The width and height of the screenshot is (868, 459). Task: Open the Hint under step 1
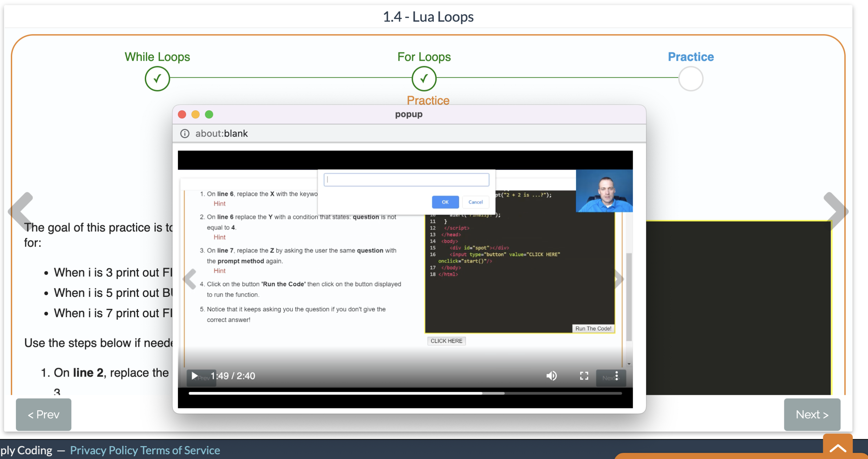pos(219,204)
